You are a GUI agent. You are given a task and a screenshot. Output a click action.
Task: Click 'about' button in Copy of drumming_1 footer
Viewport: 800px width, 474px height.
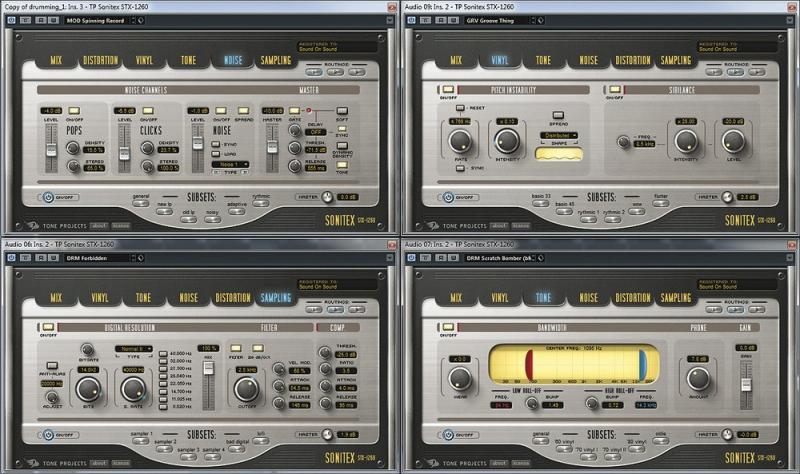point(99,226)
